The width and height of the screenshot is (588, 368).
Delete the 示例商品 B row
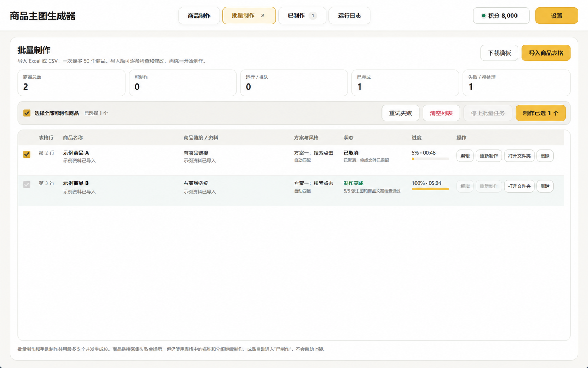545,186
